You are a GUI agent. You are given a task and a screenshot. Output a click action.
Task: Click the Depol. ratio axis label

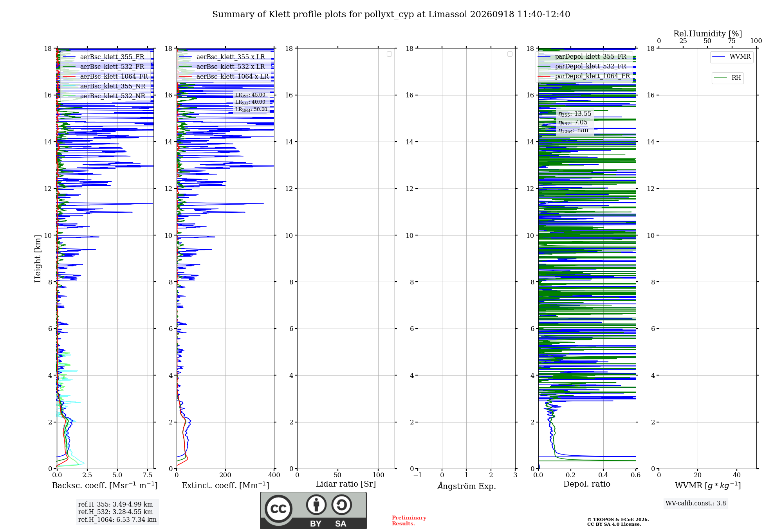[587, 484]
